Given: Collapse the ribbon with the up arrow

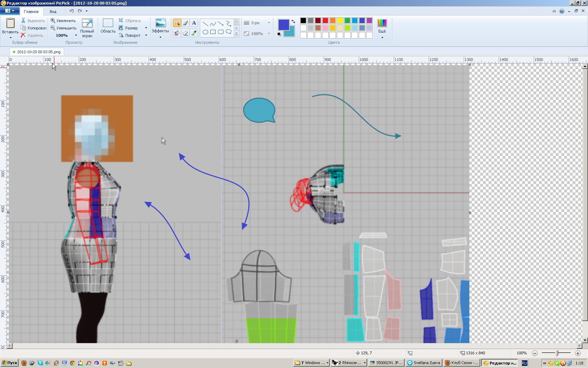Looking at the screenshot, I should point(554,11).
